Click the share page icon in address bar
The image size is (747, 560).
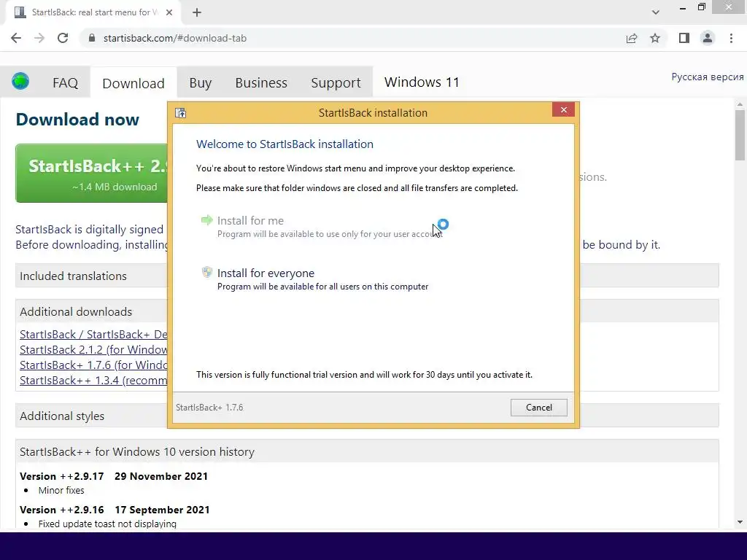(x=632, y=38)
